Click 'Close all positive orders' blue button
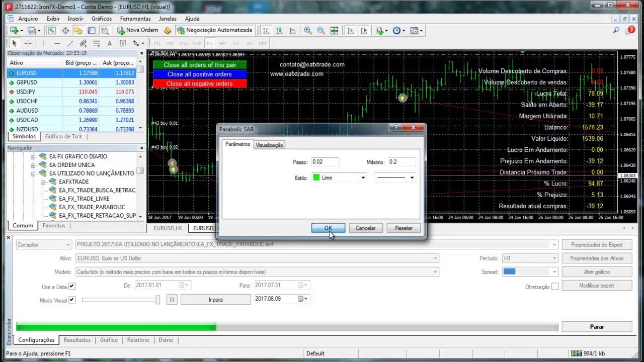 200,74
